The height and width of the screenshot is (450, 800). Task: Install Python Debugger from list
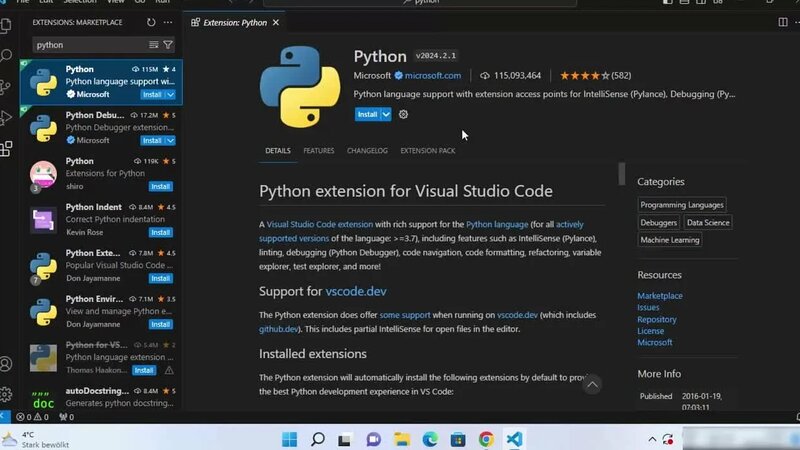153,140
